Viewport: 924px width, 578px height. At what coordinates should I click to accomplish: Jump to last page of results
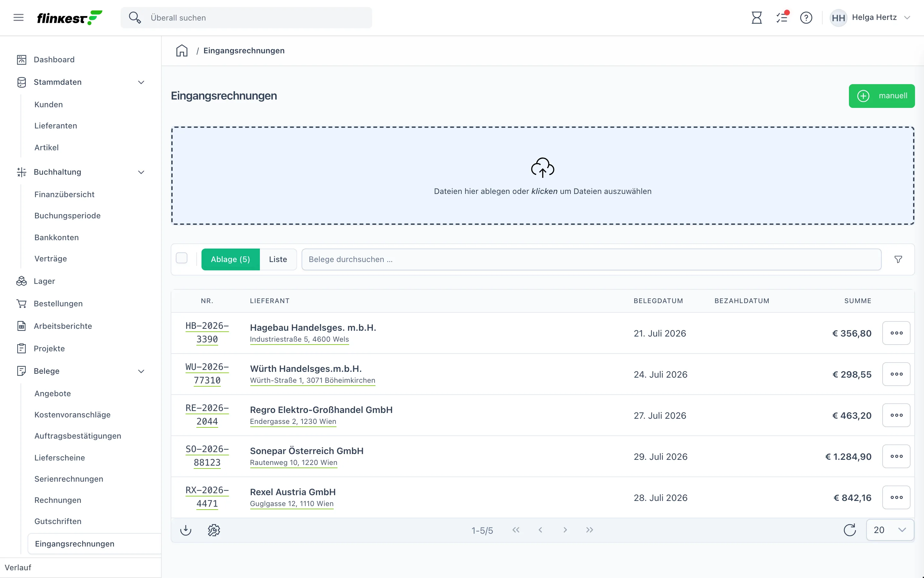coord(589,530)
